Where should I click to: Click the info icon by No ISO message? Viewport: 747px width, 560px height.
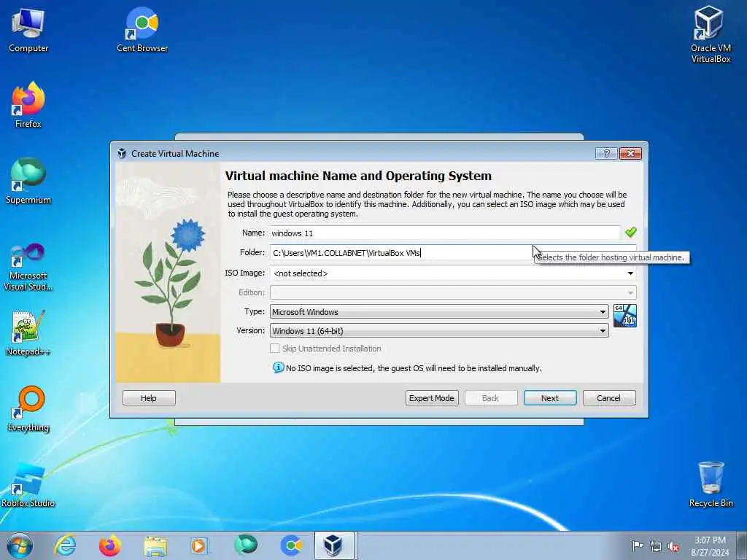click(x=278, y=367)
